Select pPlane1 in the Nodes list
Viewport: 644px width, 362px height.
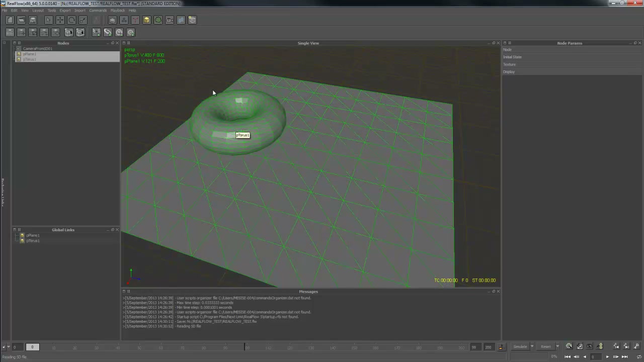tap(29, 54)
